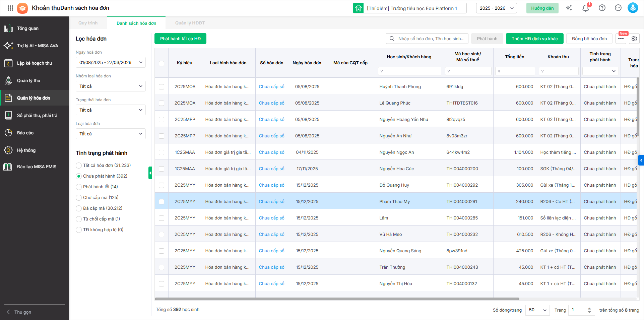
Task: Select the 'Phát hành lỗi (14)' radio option
Action: click(79, 187)
